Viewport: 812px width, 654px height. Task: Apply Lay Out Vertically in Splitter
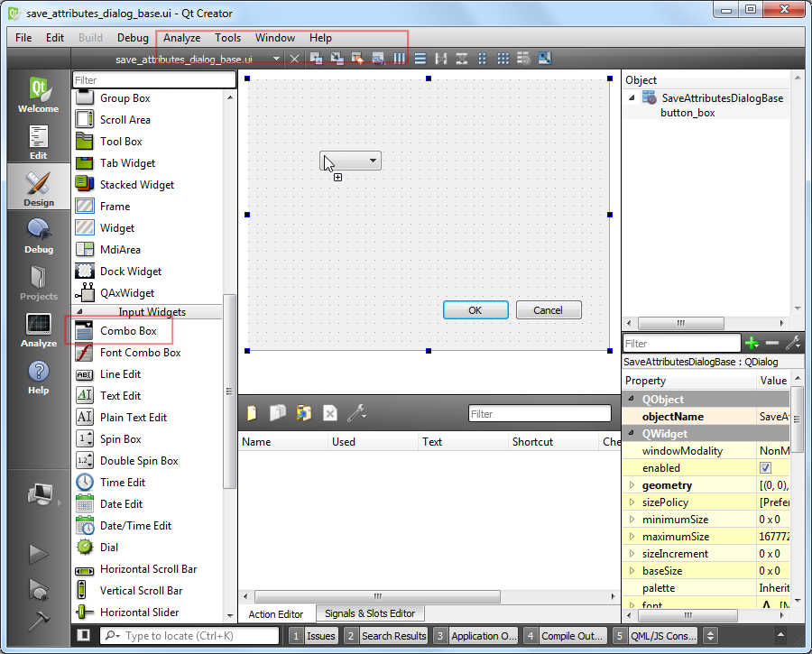point(461,59)
